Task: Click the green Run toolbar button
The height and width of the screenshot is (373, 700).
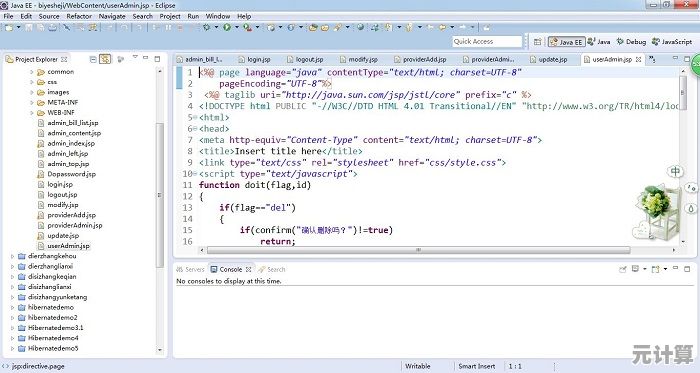Action: click(227, 28)
